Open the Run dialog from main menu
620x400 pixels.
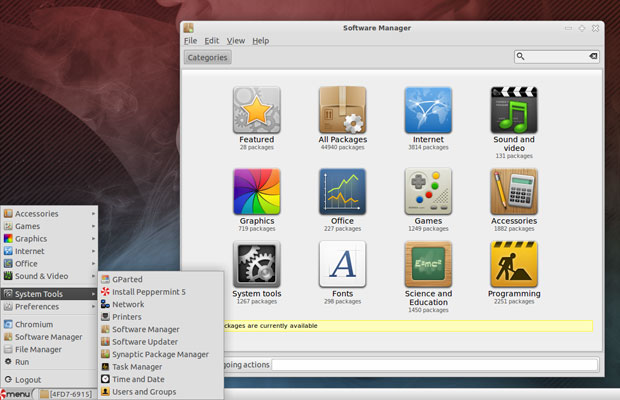49,362
